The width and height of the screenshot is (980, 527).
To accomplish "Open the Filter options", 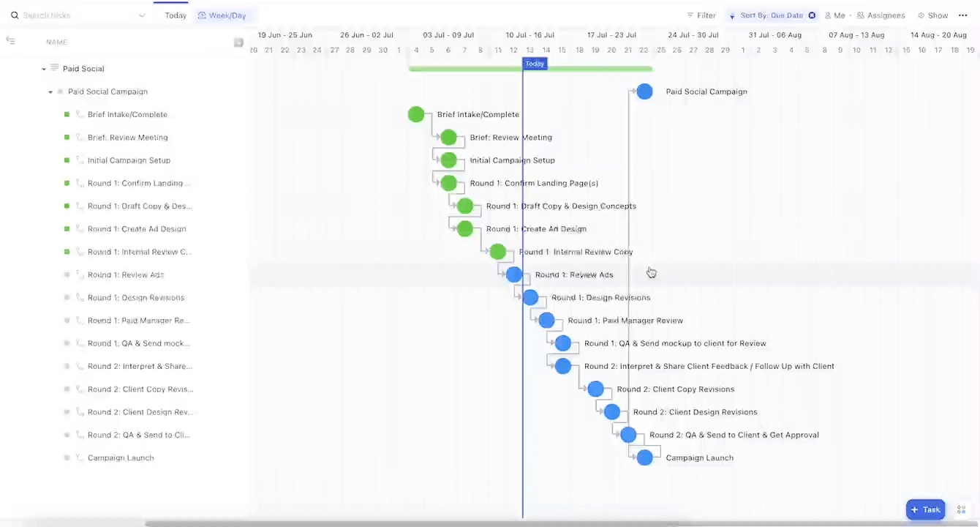I will [x=701, y=15].
